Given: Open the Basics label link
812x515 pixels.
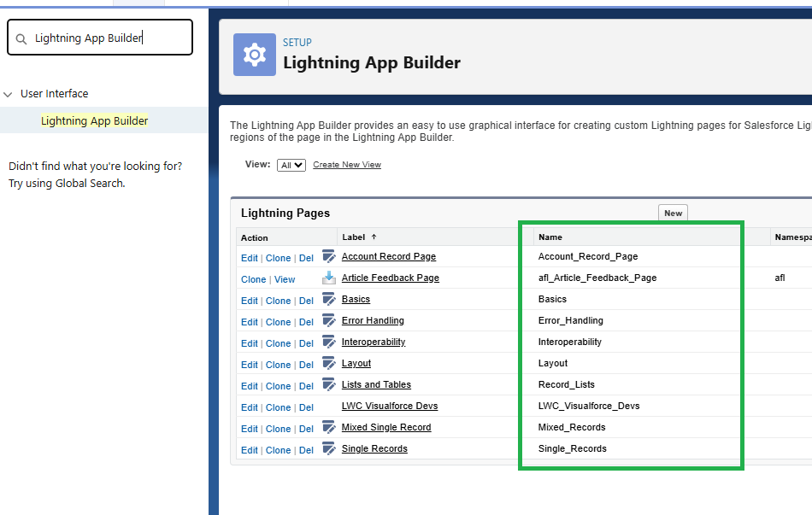Looking at the screenshot, I should coord(356,299).
